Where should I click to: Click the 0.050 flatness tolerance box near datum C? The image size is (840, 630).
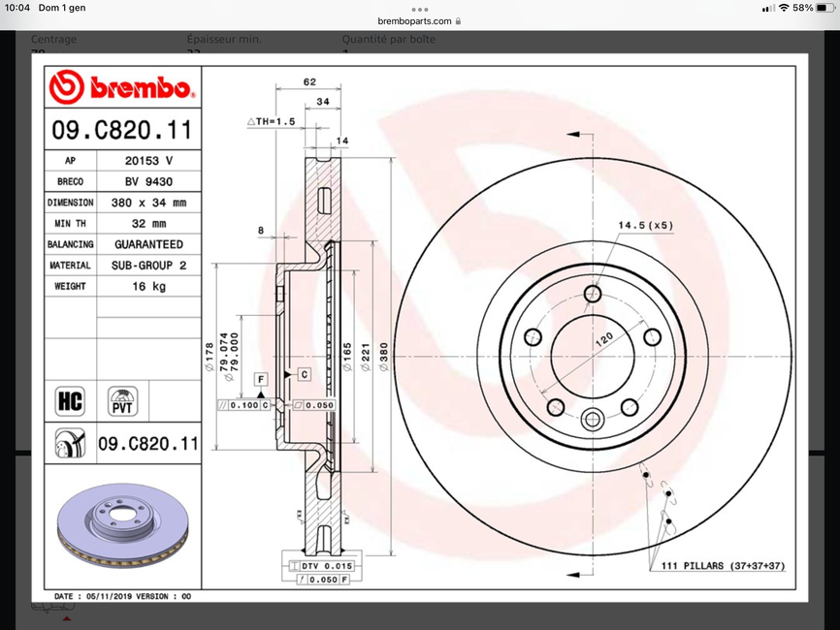[x=314, y=405]
